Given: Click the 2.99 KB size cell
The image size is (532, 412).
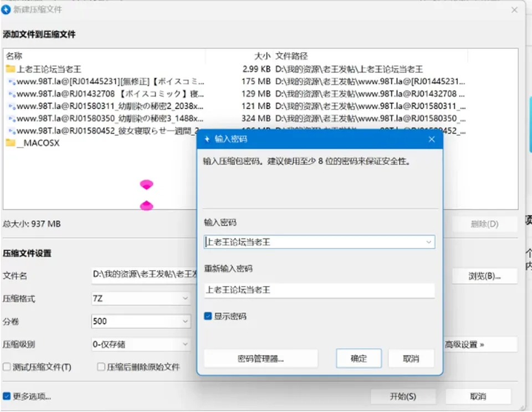Looking at the screenshot, I should click(x=256, y=69).
